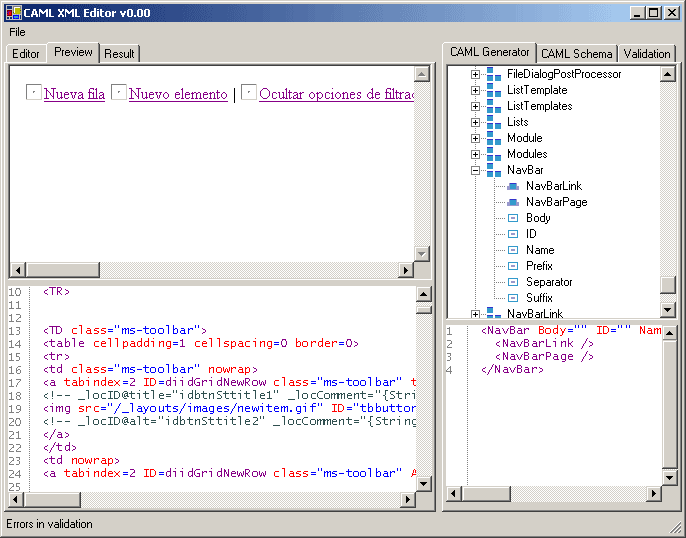The width and height of the screenshot is (686, 538).
Task: Click the NavBarLink line in generated XML
Action: click(544, 344)
